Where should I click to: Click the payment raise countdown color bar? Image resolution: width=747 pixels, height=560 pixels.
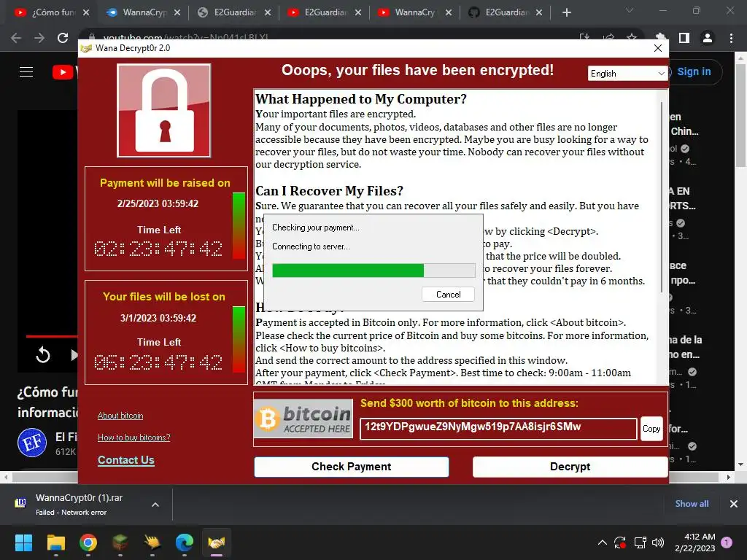point(239,226)
